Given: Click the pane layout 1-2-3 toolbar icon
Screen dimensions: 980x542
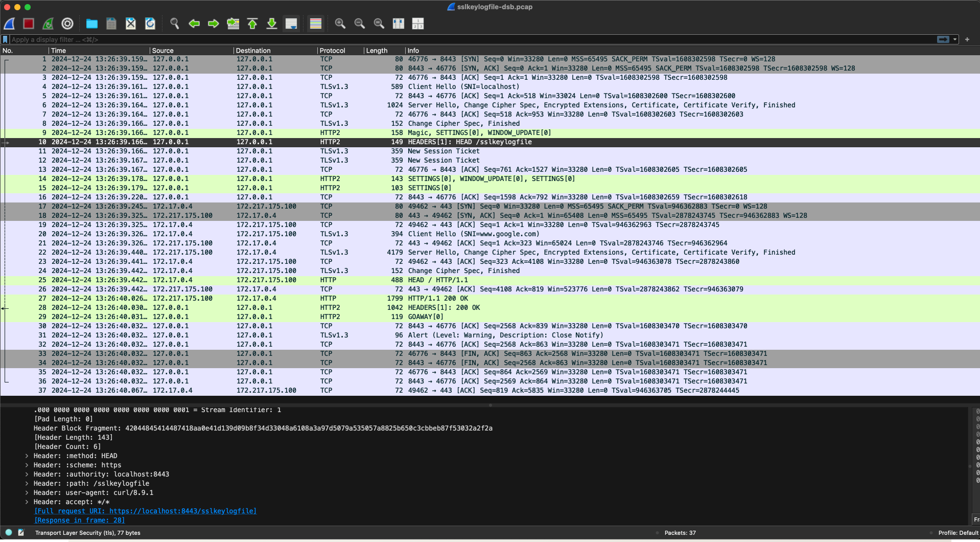Looking at the screenshot, I should [418, 24].
